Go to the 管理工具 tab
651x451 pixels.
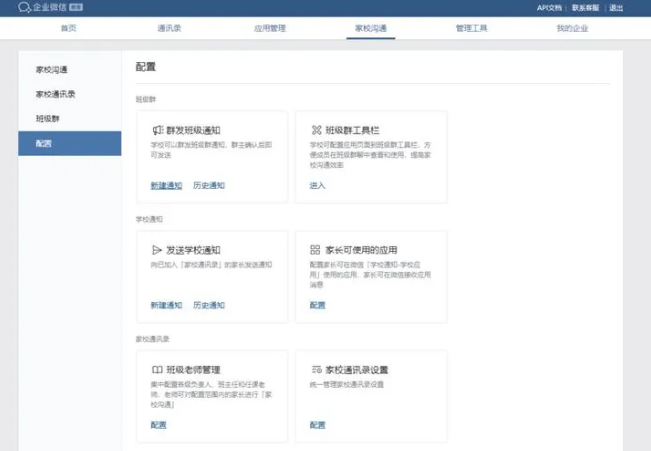pyautogui.click(x=472, y=28)
